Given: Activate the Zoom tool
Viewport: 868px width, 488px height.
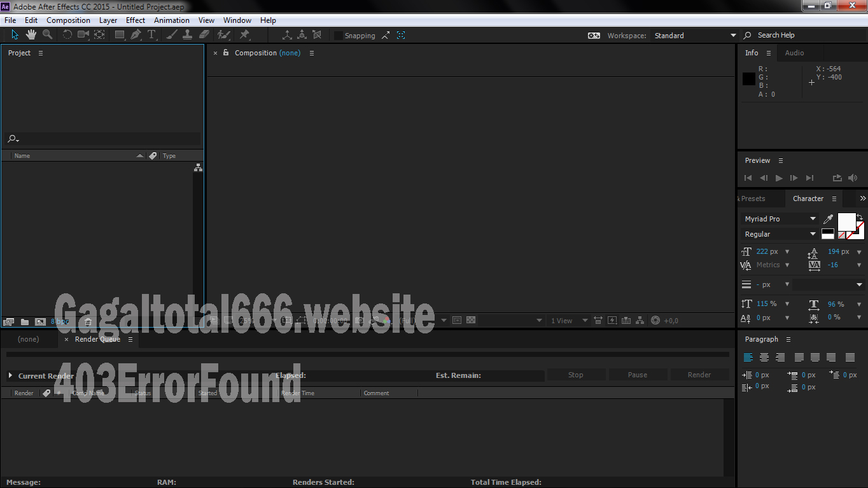Looking at the screenshot, I should pyautogui.click(x=46, y=35).
